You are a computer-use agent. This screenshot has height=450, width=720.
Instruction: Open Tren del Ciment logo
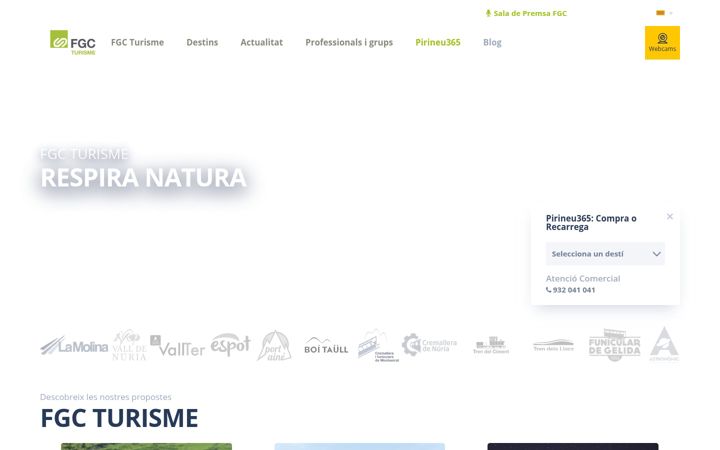(491, 345)
